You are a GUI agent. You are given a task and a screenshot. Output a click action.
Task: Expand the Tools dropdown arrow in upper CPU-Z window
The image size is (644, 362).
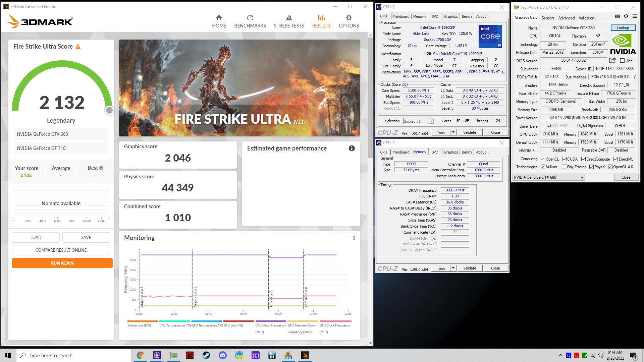453,132
